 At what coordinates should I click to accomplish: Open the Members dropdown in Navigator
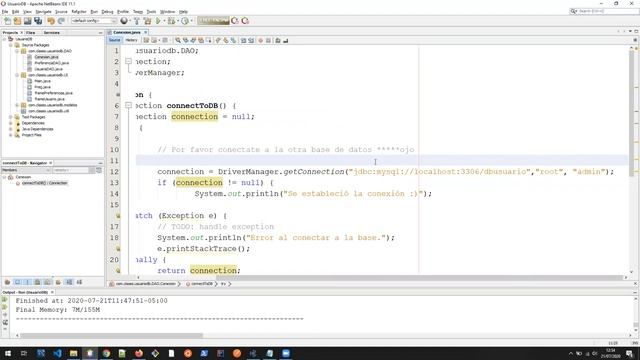(x=27, y=170)
